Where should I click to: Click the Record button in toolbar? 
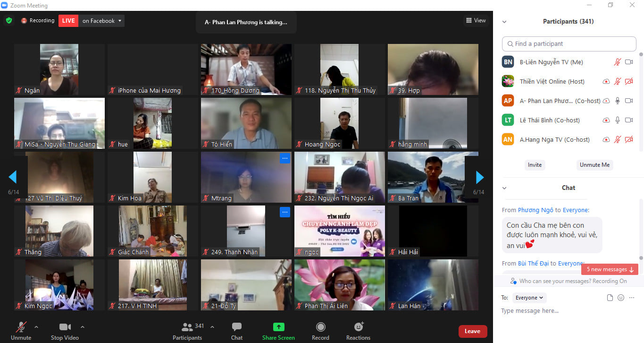tap(320, 331)
